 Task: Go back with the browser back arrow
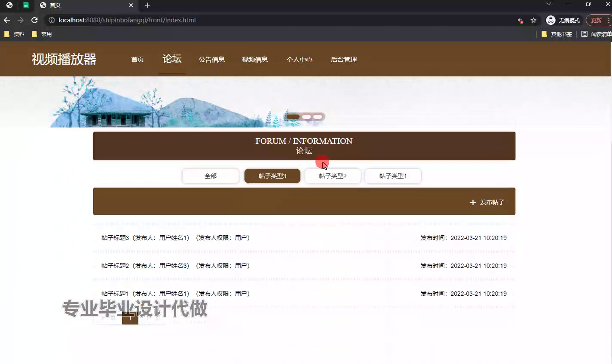[7, 20]
